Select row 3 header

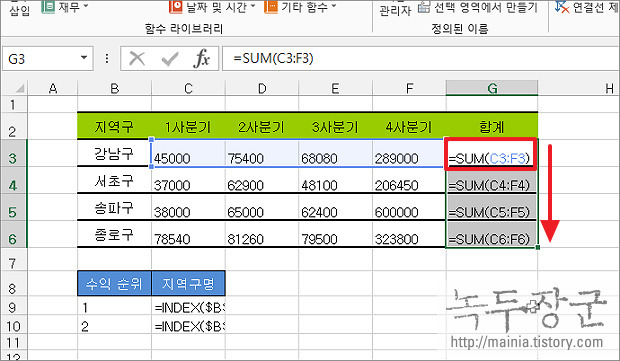click(13, 153)
